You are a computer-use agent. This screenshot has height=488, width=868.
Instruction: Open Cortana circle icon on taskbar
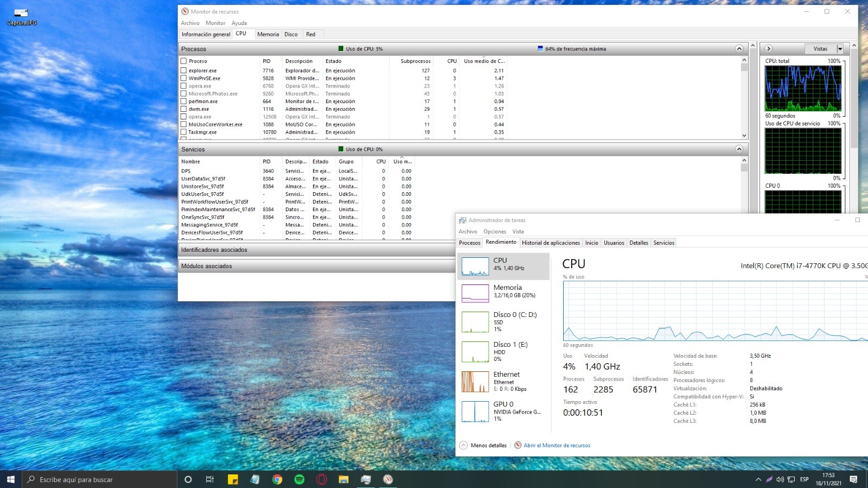(188, 479)
